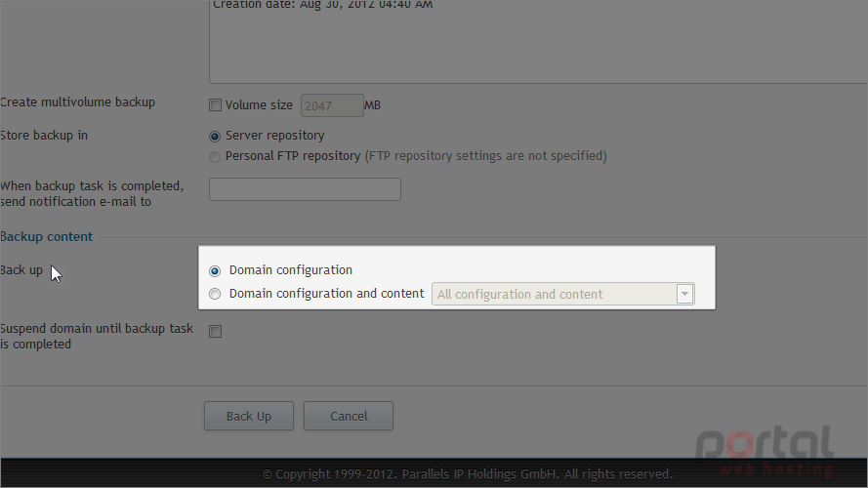Click the Volume size 2047 field
This screenshot has height=488, width=868.
pos(332,105)
